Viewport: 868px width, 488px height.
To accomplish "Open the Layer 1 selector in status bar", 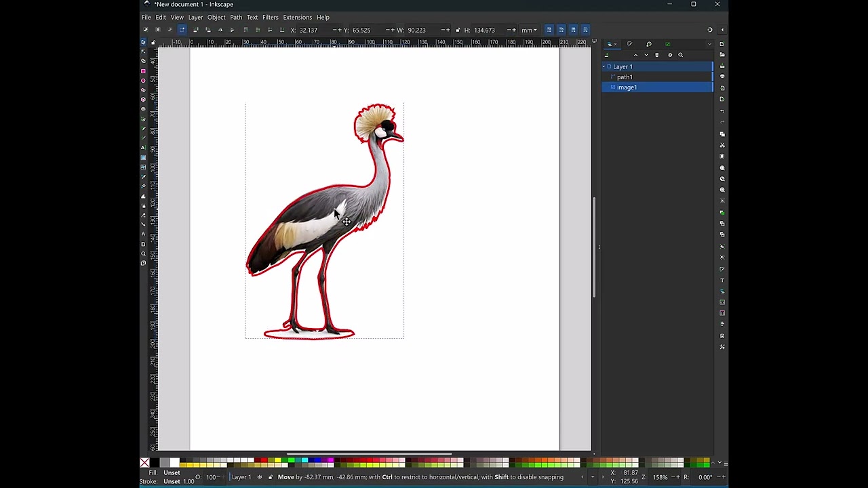I will click(x=241, y=477).
